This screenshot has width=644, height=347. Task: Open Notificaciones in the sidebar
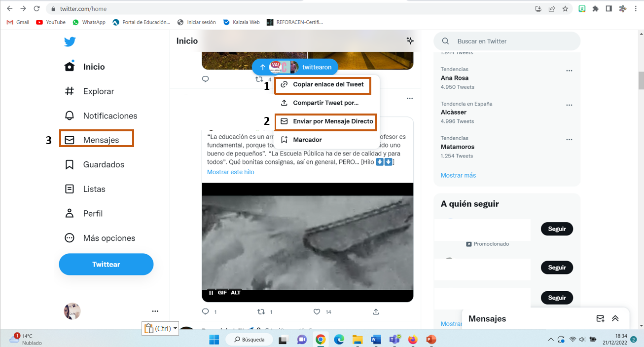(101, 116)
